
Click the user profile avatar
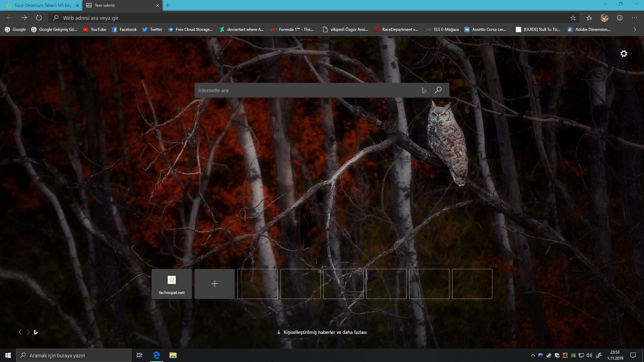[x=604, y=18]
